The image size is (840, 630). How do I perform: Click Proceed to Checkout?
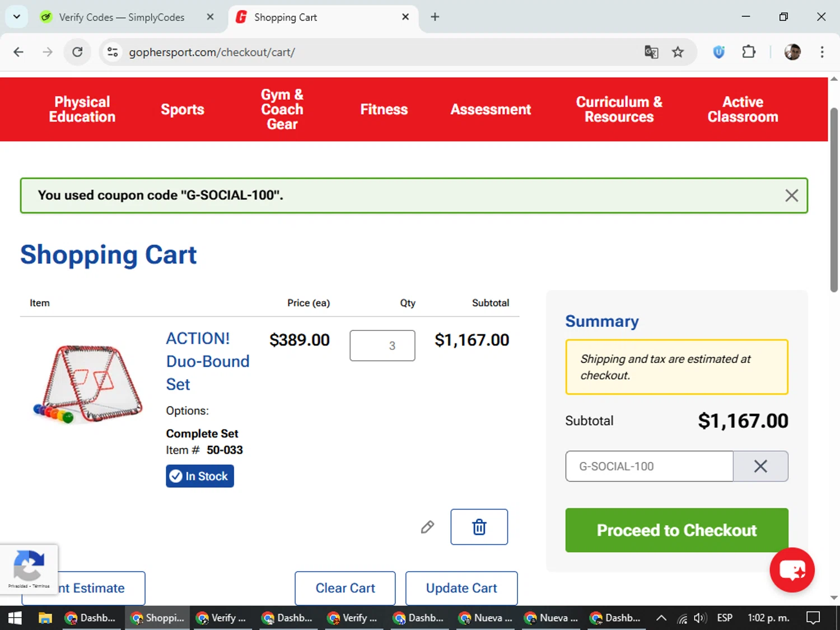point(676,530)
